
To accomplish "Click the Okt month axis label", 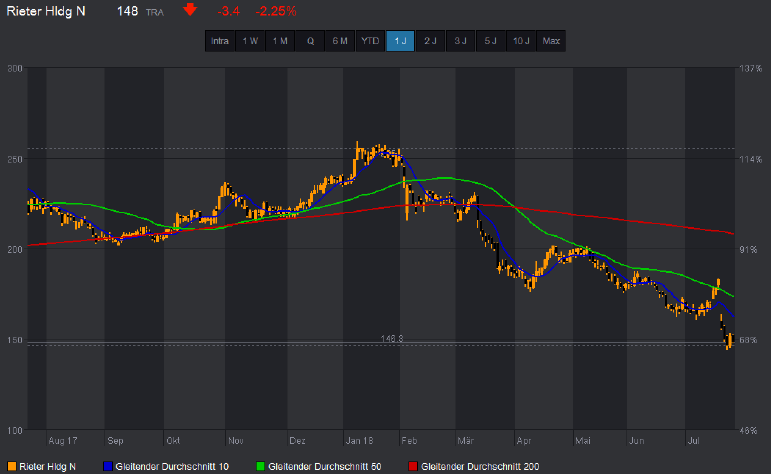I will click(173, 441).
